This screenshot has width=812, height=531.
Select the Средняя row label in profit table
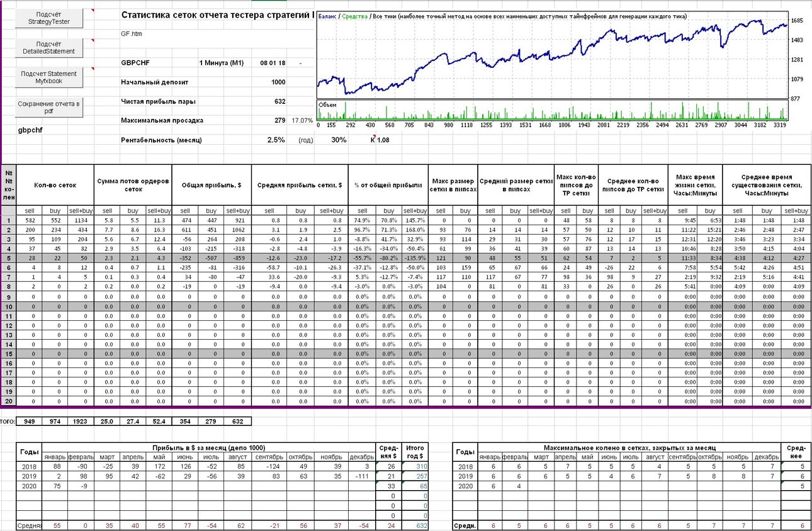tap(29, 525)
